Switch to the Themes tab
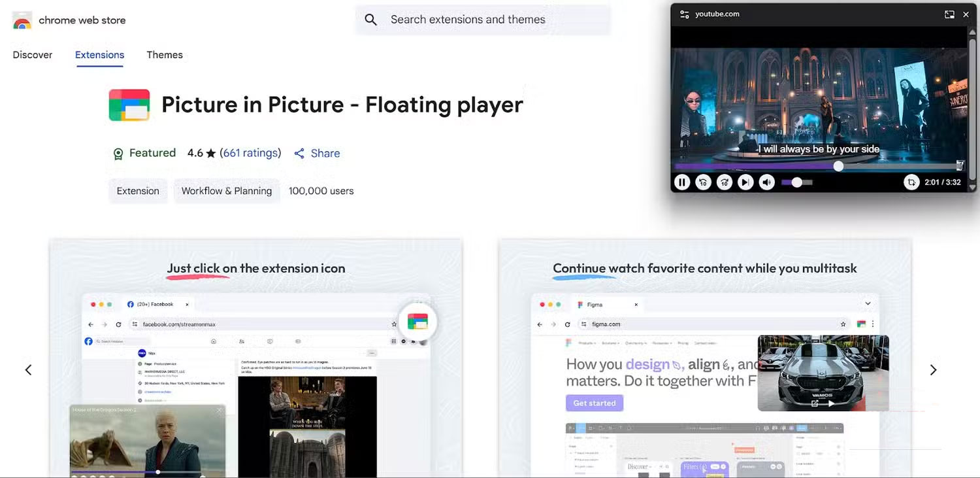The image size is (980, 478). tap(164, 55)
